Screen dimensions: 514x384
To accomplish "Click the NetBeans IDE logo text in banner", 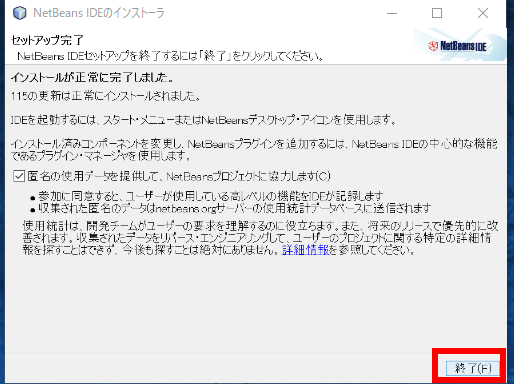I will [x=463, y=46].
